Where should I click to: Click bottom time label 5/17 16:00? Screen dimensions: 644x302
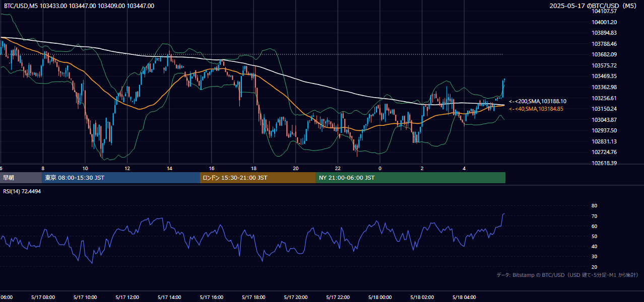211,297
